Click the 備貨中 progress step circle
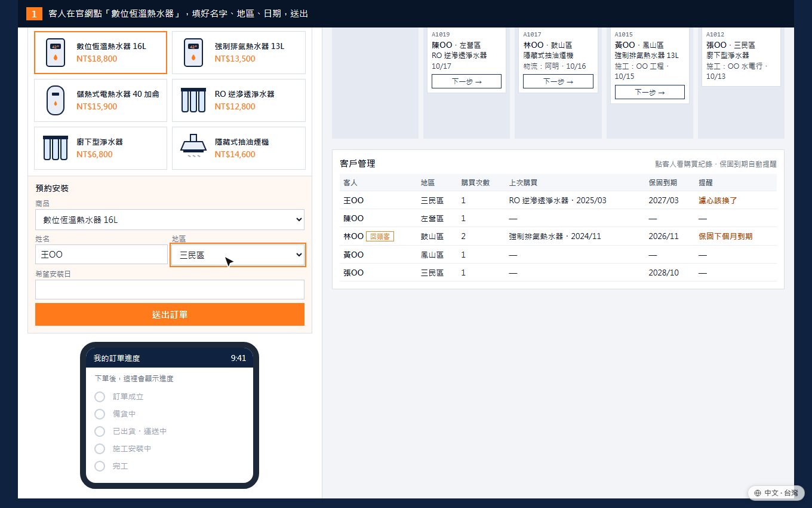Screen dimensions: 812x508 (100, 414)
